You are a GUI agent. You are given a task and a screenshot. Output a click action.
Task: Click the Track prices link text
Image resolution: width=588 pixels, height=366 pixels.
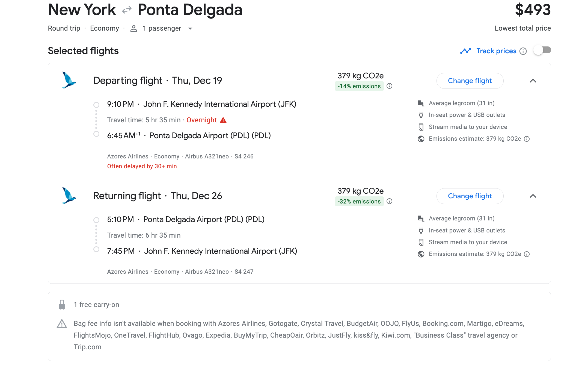click(496, 51)
